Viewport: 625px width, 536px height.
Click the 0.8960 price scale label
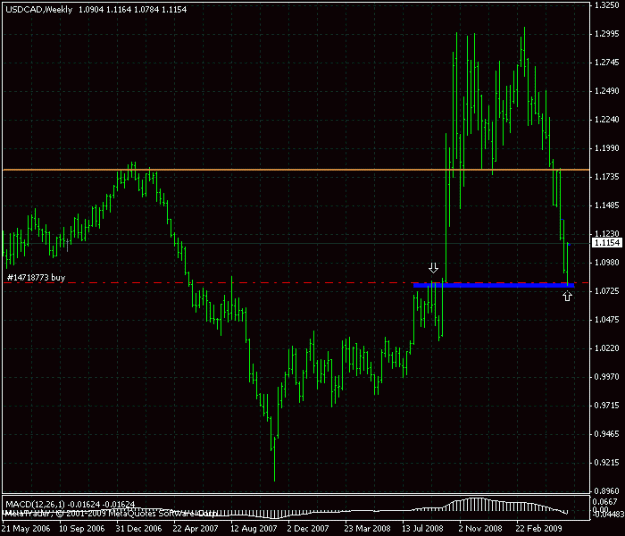(x=607, y=491)
